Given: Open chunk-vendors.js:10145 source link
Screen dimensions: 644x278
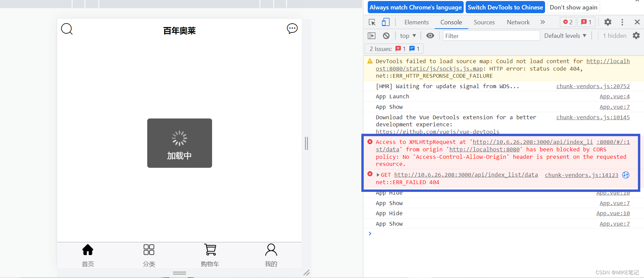Looking at the screenshot, I should (593, 118).
